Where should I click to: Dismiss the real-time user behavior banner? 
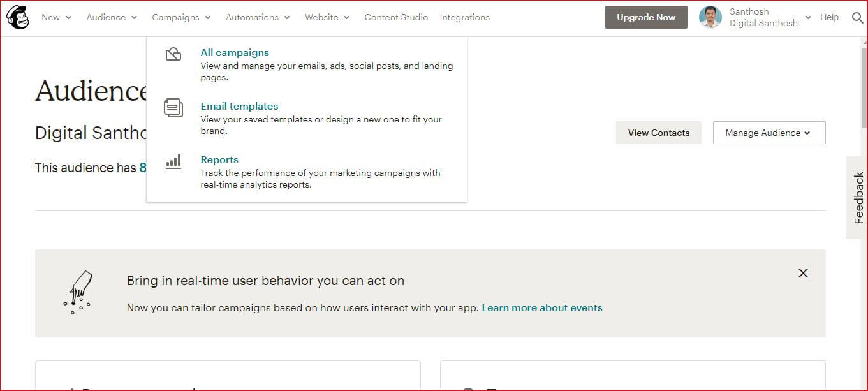pos(803,273)
